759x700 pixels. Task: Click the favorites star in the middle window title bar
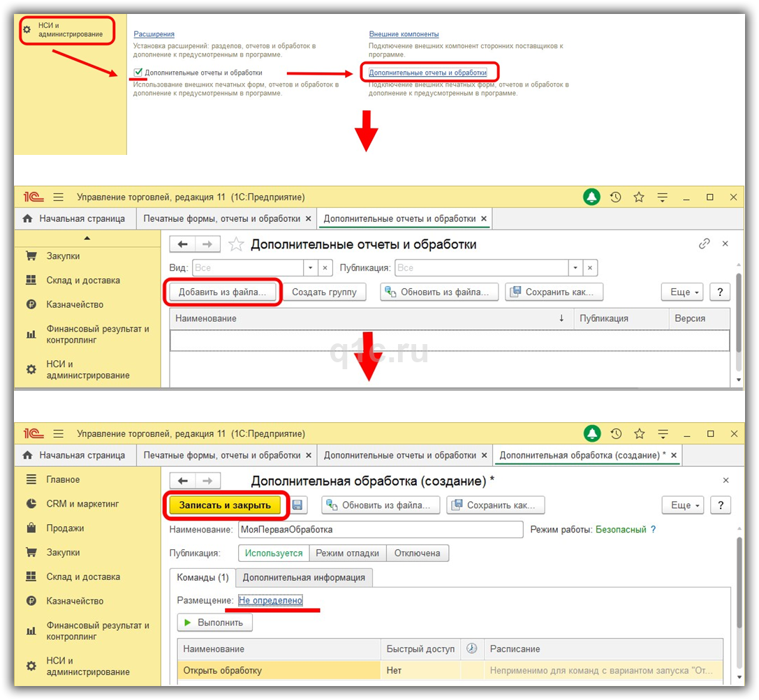tap(639, 197)
